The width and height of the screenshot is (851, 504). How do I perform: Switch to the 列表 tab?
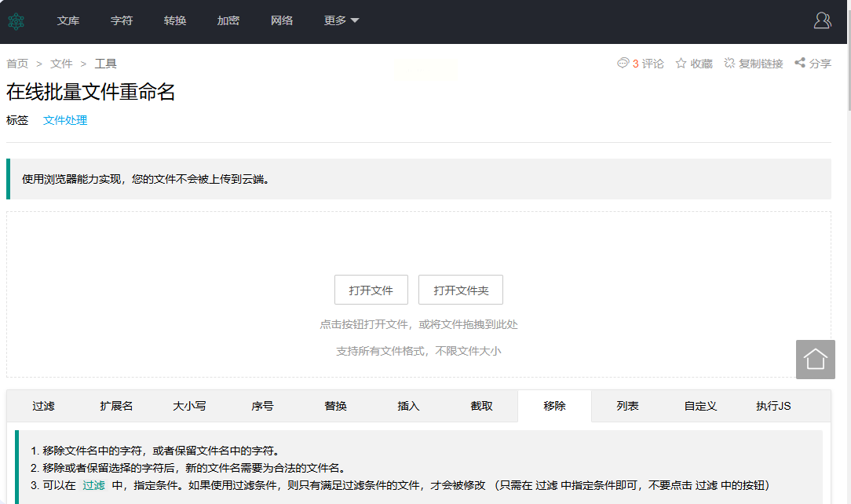pyautogui.click(x=627, y=406)
